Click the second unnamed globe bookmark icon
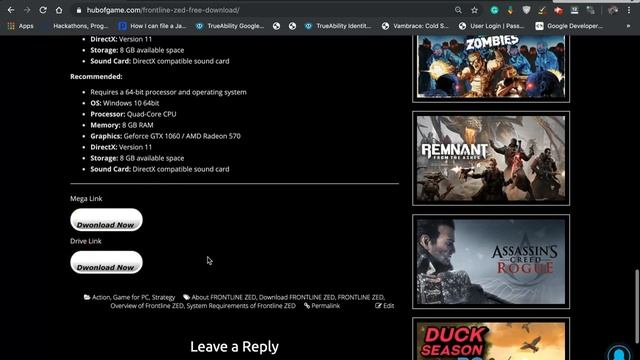Image resolution: width=640 pixels, height=360 pixels. click(x=292, y=26)
